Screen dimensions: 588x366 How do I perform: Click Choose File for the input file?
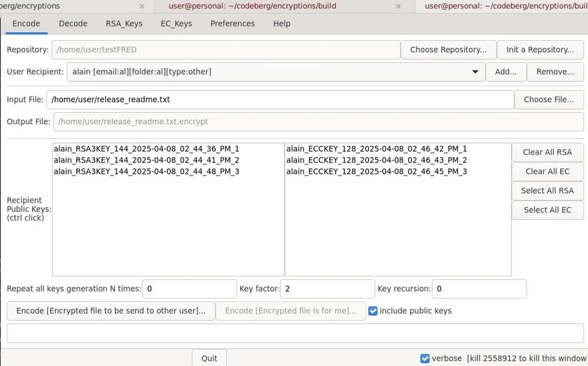click(549, 99)
